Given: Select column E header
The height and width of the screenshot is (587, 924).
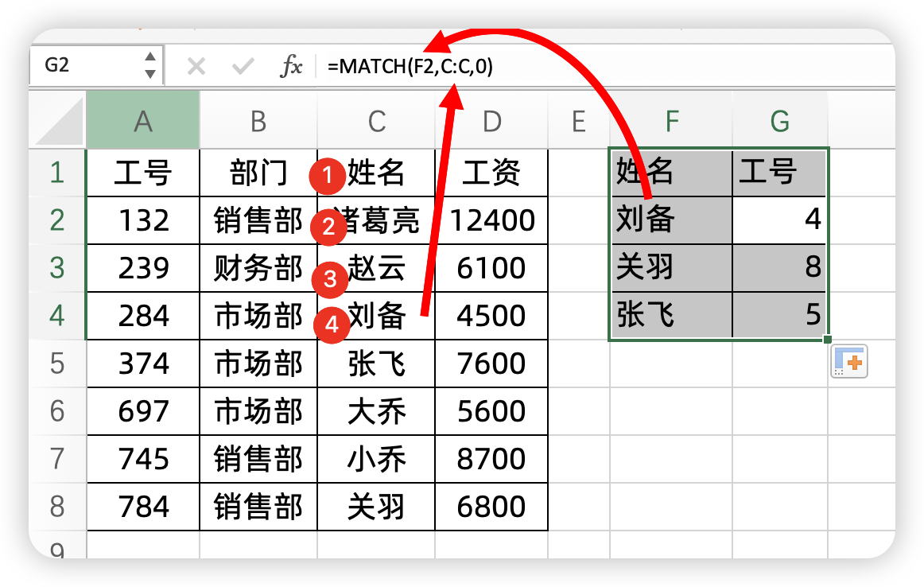Looking at the screenshot, I should pyautogui.click(x=579, y=121).
